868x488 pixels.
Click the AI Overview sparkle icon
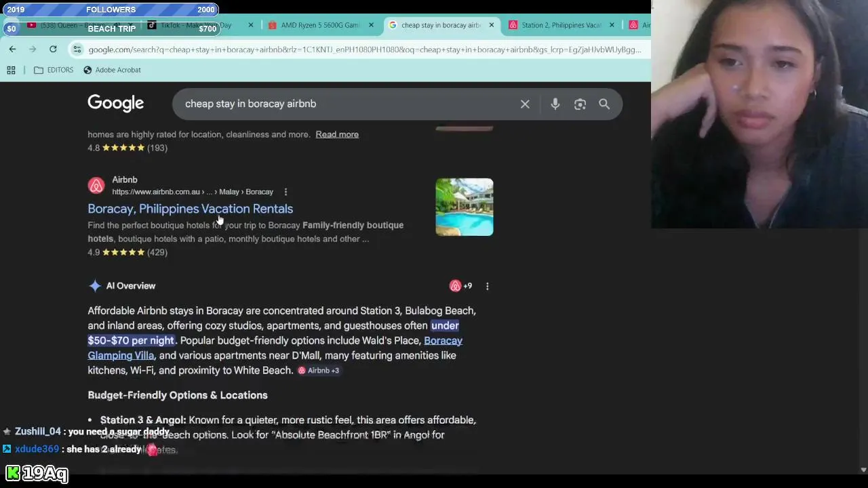[x=95, y=286]
